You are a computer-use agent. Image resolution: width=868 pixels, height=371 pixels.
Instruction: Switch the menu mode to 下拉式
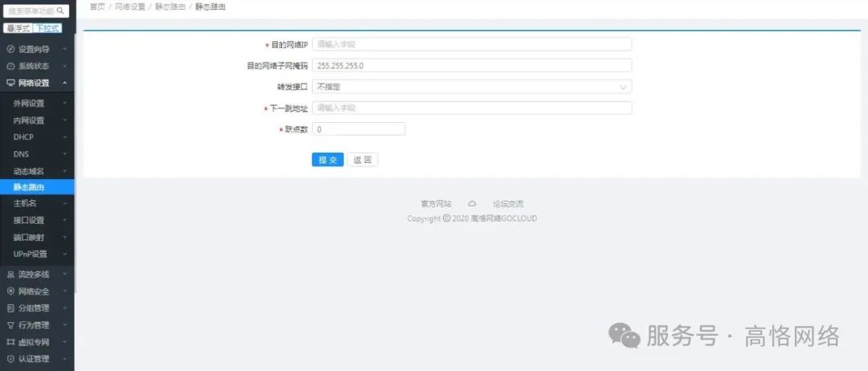point(47,28)
